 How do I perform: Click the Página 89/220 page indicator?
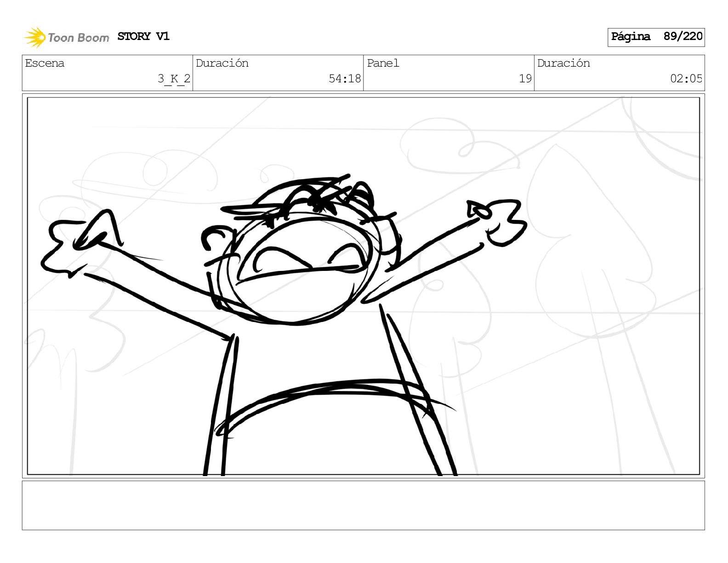pos(656,37)
